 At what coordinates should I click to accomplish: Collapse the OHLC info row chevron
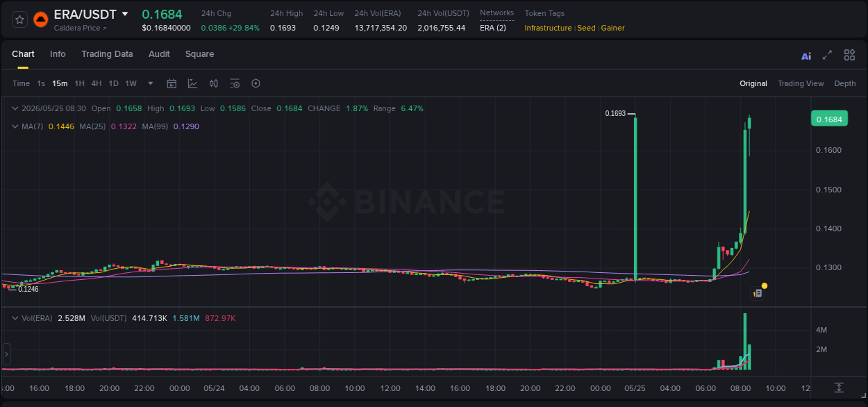click(15, 108)
